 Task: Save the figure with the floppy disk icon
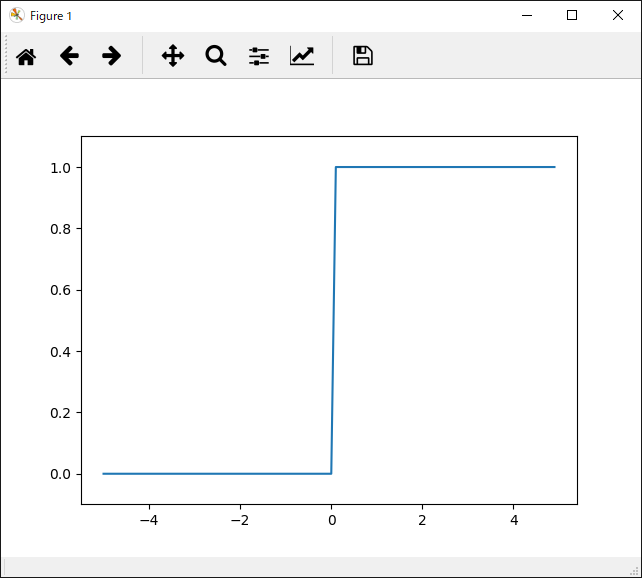click(x=363, y=56)
